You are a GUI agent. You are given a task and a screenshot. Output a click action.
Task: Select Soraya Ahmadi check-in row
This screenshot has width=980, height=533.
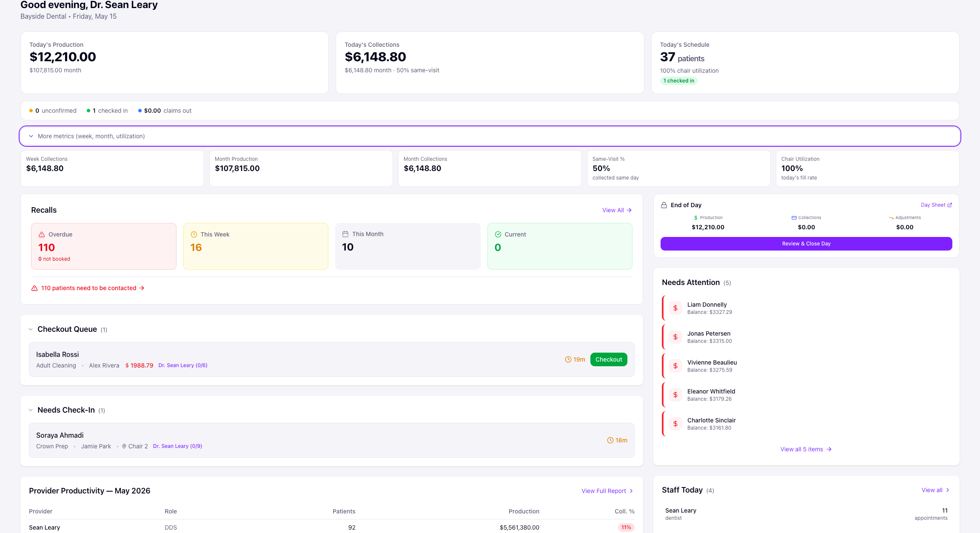click(x=331, y=440)
